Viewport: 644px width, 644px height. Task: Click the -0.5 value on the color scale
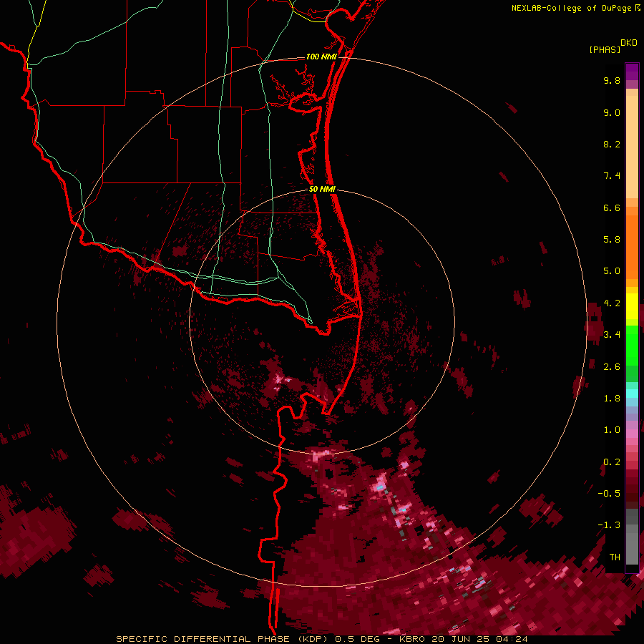(x=609, y=494)
